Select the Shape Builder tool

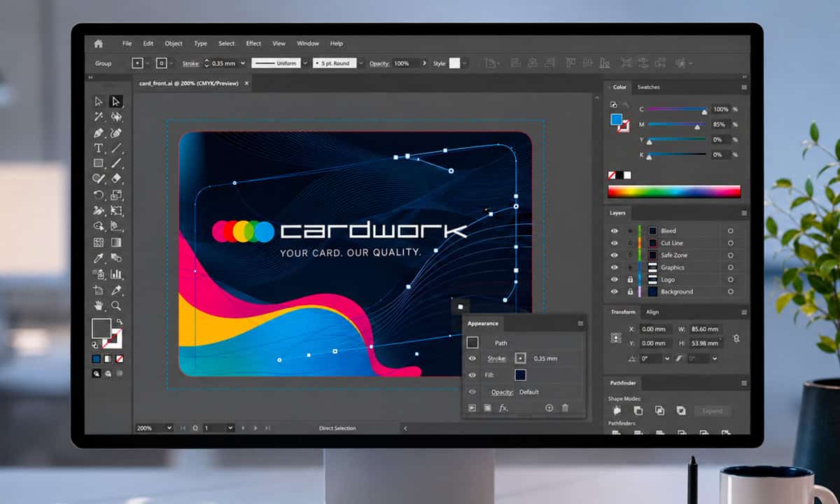(99, 227)
